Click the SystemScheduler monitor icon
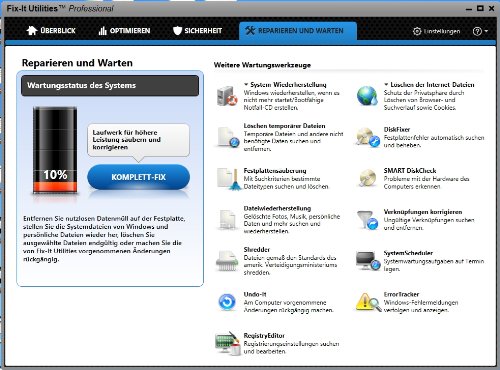 (368, 261)
